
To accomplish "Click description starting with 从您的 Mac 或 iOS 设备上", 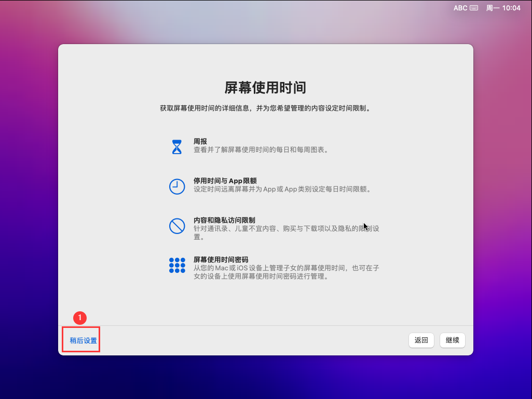I will [287, 272].
